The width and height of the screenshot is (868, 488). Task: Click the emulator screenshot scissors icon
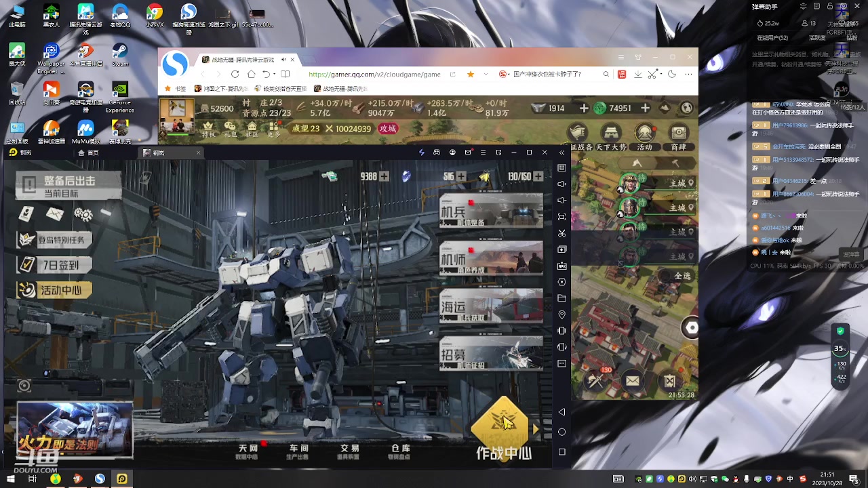(561, 233)
